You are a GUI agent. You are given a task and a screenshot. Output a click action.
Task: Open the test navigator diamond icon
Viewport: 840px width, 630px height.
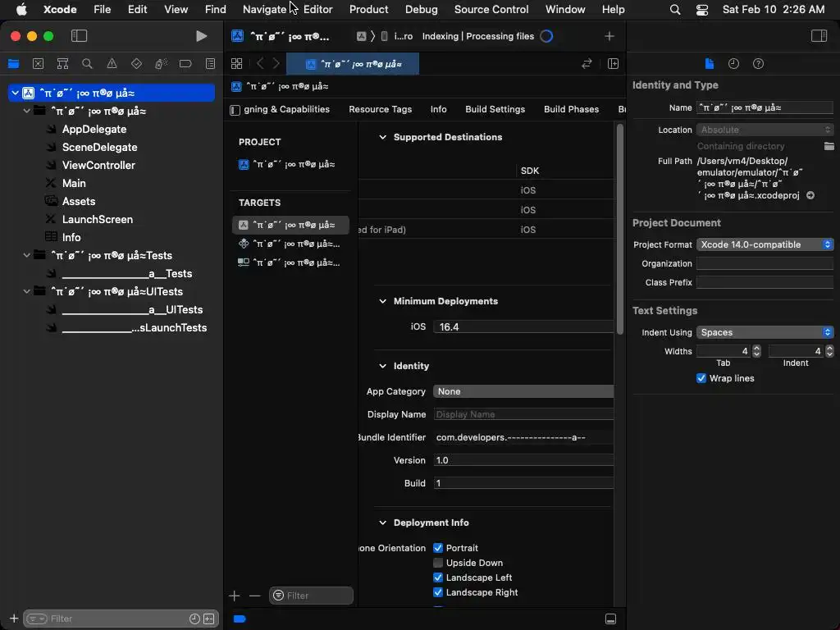[137, 64]
